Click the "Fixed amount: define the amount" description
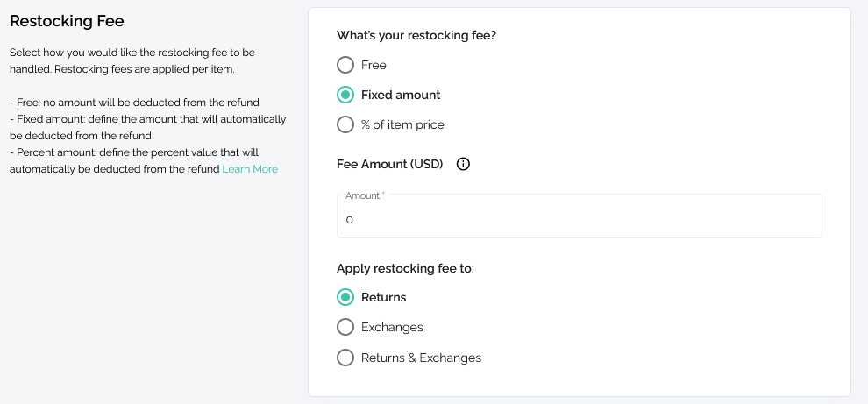 148,127
